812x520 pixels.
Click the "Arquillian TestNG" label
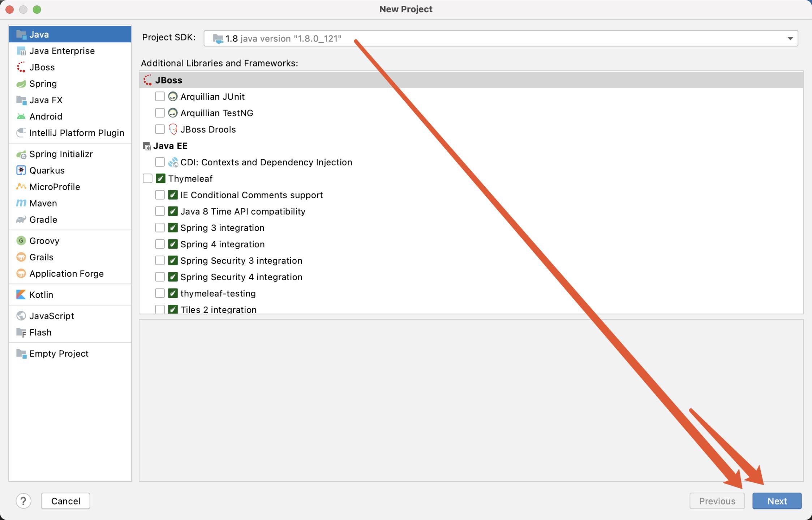[x=217, y=113]
